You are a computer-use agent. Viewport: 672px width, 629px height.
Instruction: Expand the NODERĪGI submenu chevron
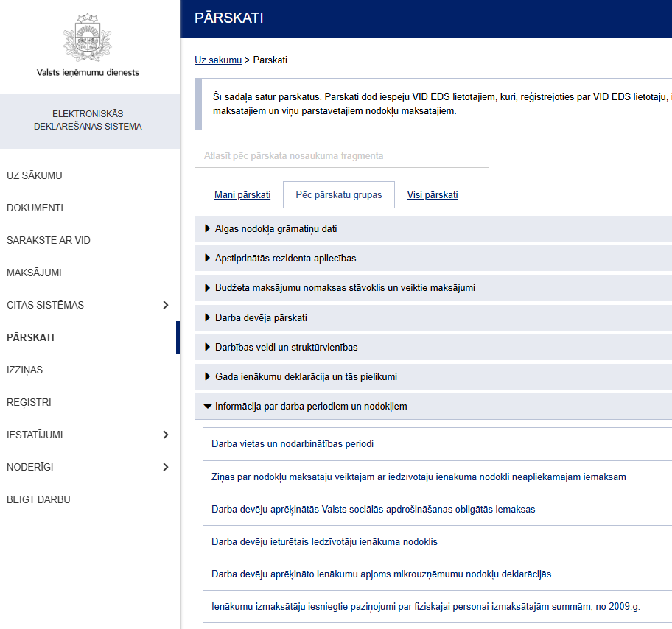click(166, 467)
